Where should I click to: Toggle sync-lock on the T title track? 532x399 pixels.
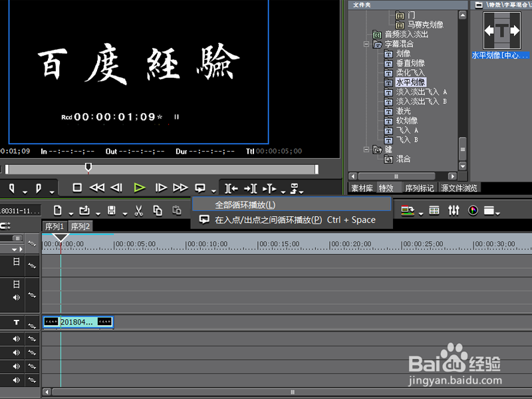click(x=32, y=326)
